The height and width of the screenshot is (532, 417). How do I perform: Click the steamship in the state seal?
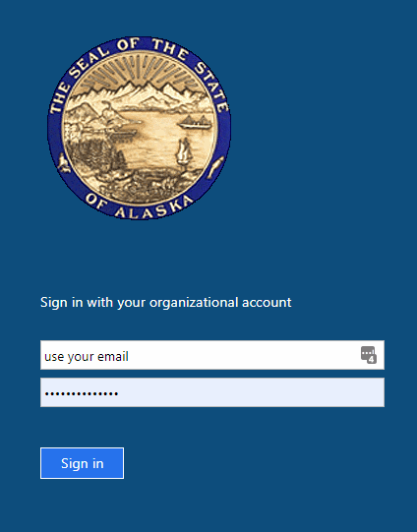196,122
